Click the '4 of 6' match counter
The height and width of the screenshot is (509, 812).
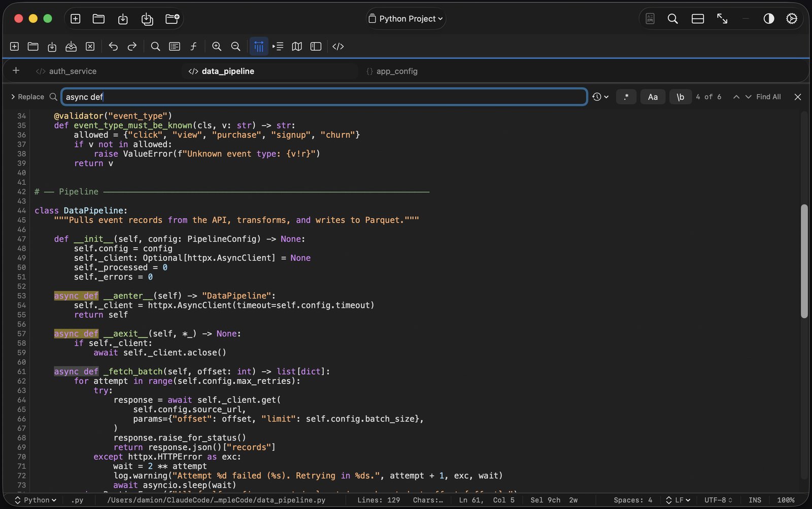(708, 97)
